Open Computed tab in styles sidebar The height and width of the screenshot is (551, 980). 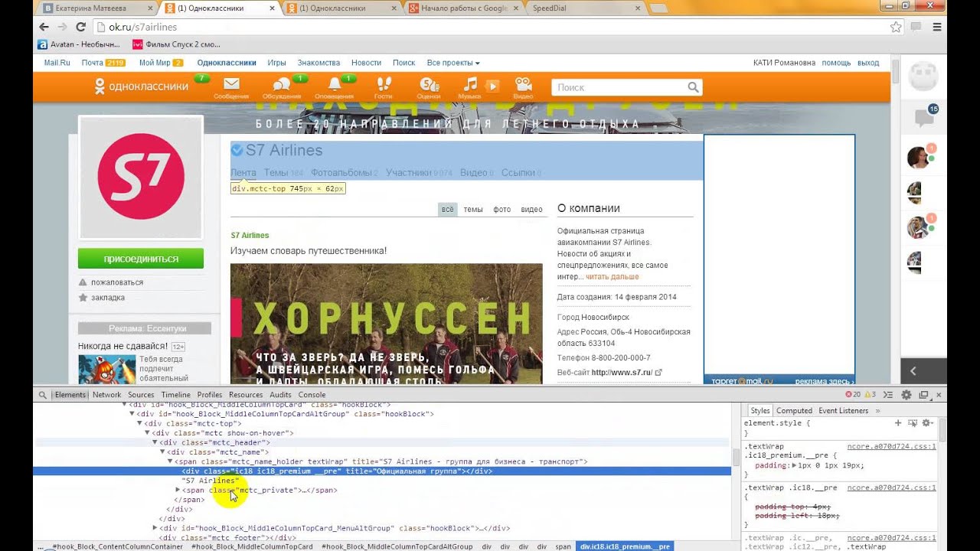[794, 411]
